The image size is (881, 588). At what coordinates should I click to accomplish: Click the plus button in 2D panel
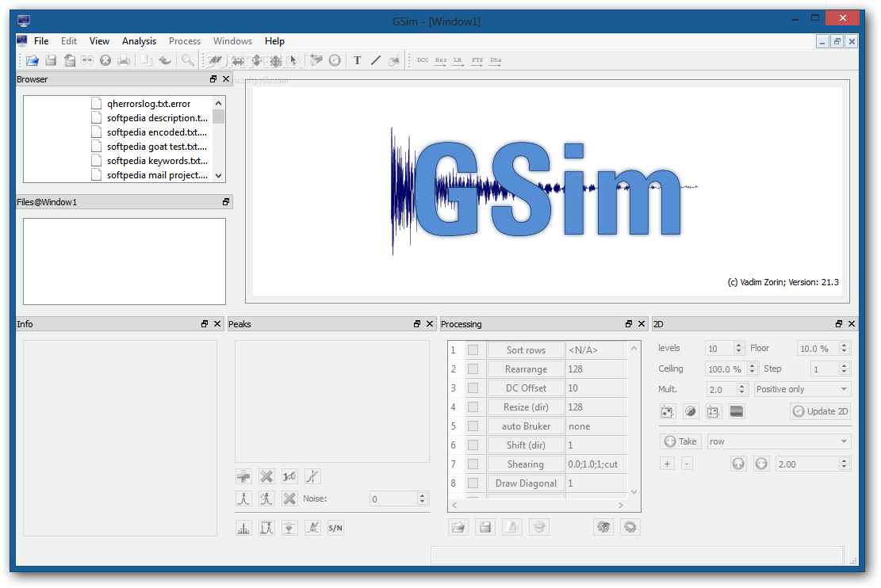pyautogui.click(x=667, y=464)
